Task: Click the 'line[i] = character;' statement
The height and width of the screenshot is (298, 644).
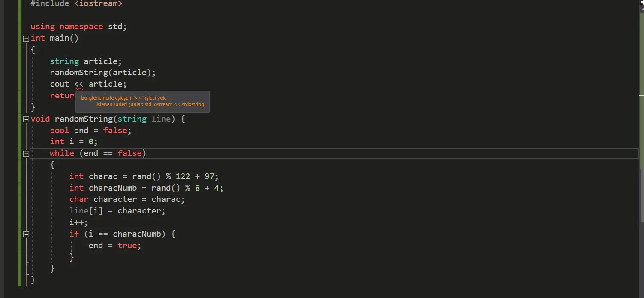Action: pos(117,211)
